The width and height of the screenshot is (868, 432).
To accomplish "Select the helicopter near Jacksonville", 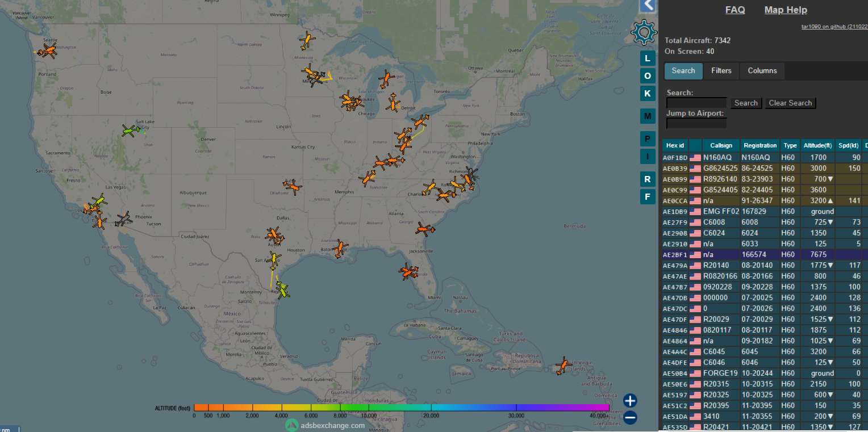I will tap(425, 229).
